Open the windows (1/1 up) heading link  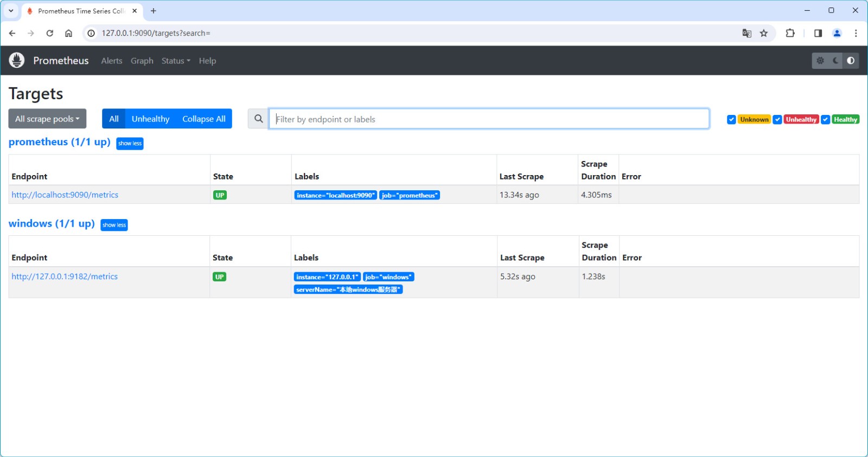click(x=52, y=223)
